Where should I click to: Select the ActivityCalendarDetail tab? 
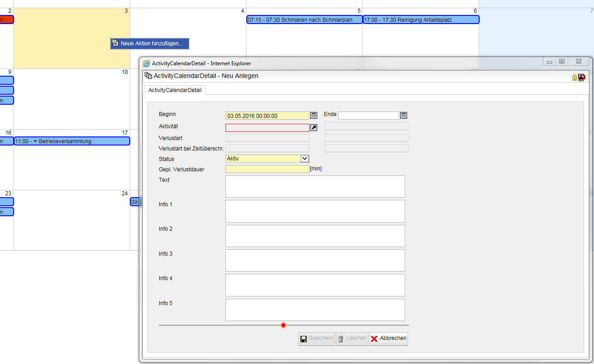pyautogui.click(x=175, y=90)
